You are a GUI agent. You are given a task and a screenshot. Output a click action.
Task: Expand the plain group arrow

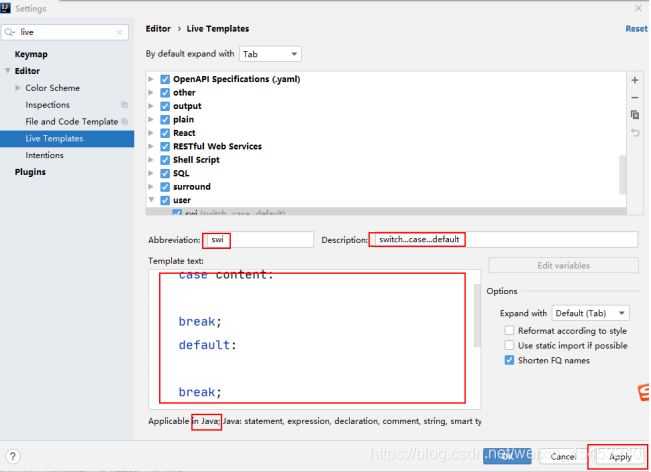pyautogui.click(x=152, y=120)
